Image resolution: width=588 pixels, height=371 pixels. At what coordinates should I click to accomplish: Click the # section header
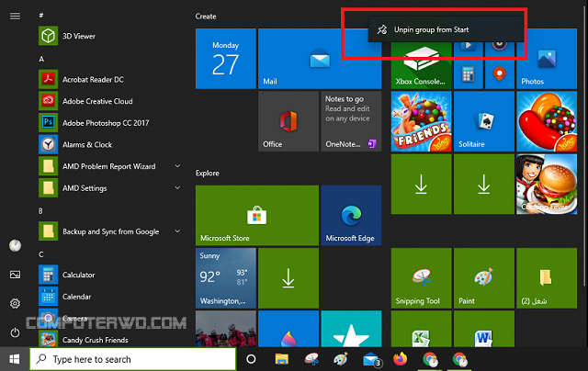pos(41,15)
